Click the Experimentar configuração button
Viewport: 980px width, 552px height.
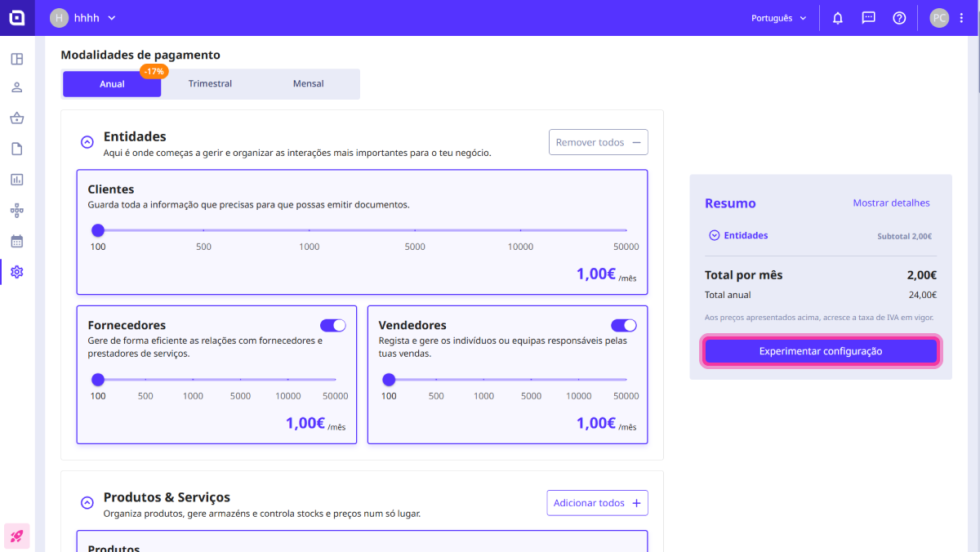coord(821,351)
